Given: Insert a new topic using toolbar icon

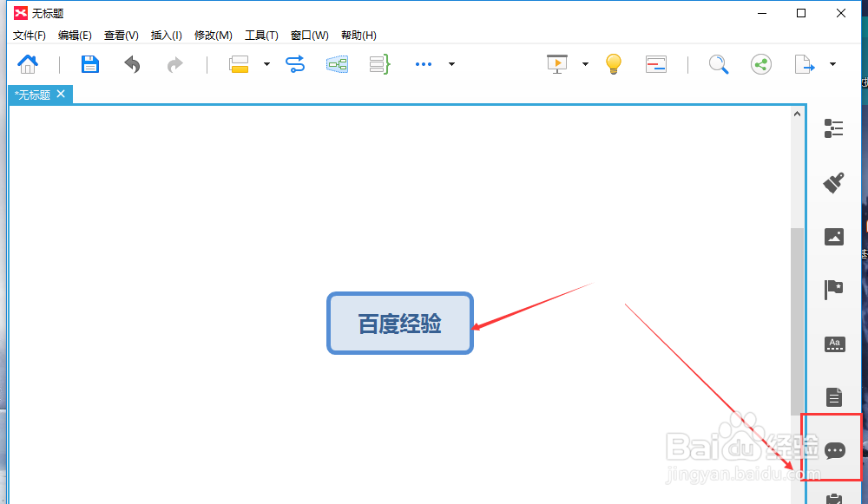Looking at the screenshot, I should (239, 64).
